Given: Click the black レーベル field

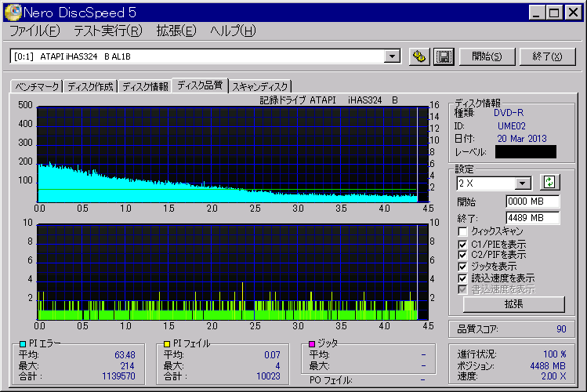Looking at the screenshot, I should point(526,152).
